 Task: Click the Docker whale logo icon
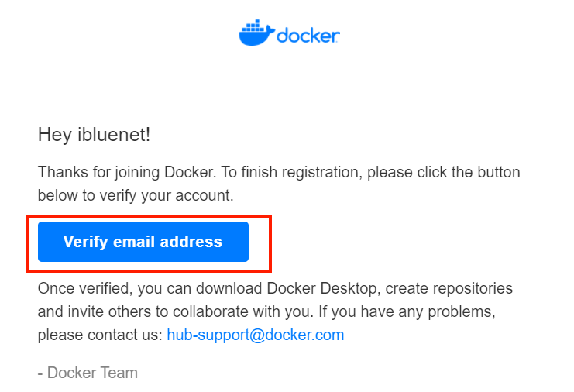(256, 33)
